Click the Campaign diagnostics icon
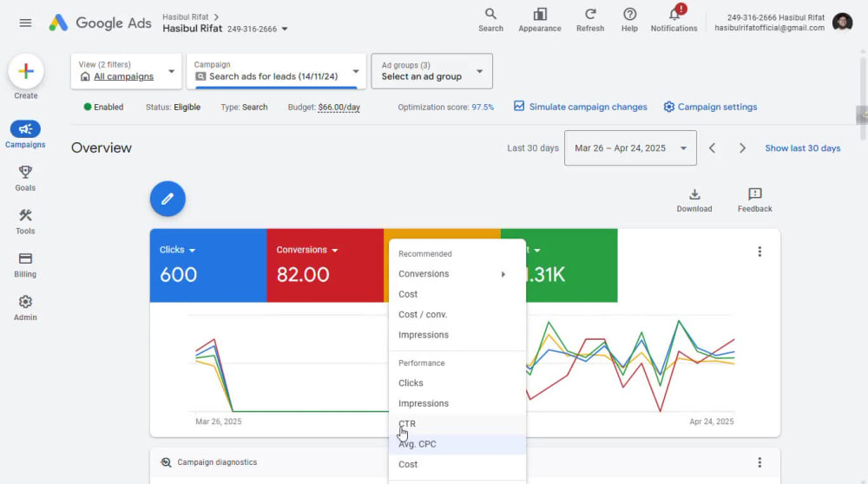The image size is (868, 484). 166,462
